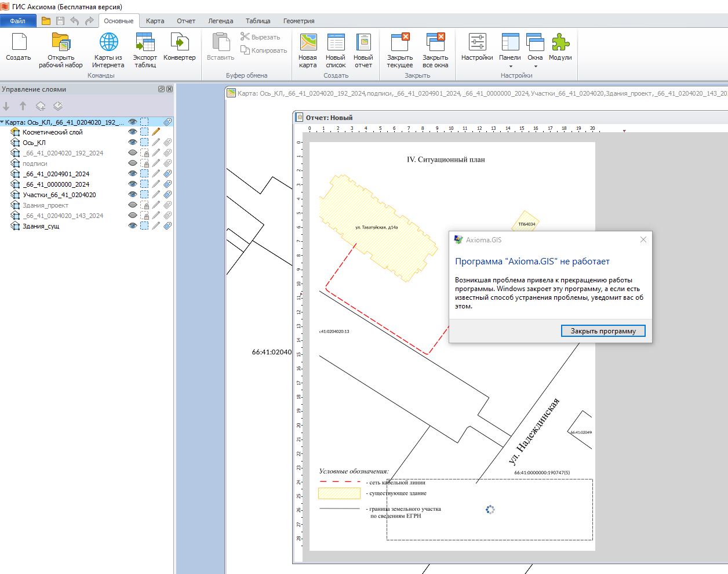Toggle labels tag for _66_41_0204901_2024
Image resolution: width=728 pixels, height=574 pixels.
(x=168, y=174)
